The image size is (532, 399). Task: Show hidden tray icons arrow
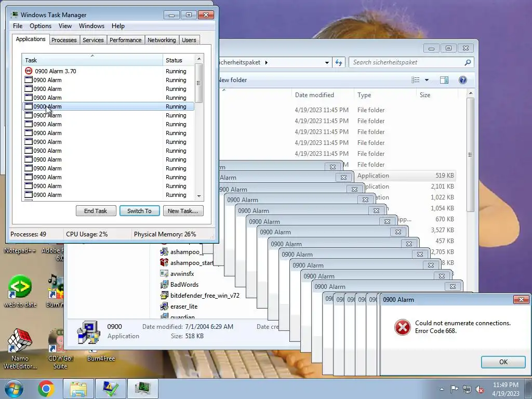point(442,389)
